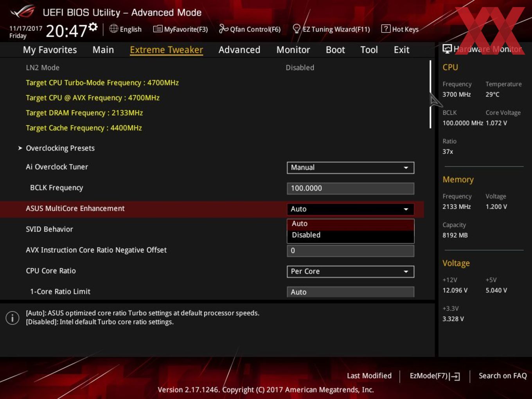Click the memory capacity 8192 MB value

point(455,235)
